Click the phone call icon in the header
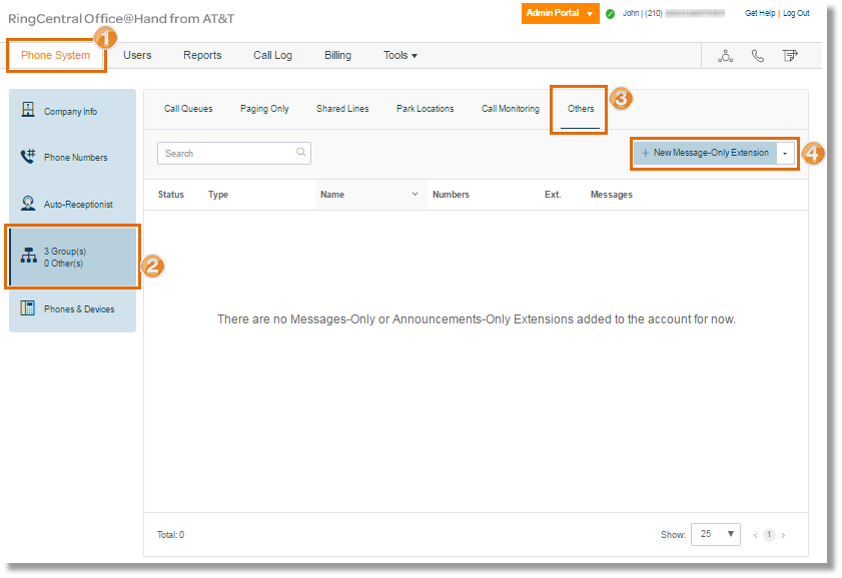This screenshot has width=842, height=578. click(757, 56)
